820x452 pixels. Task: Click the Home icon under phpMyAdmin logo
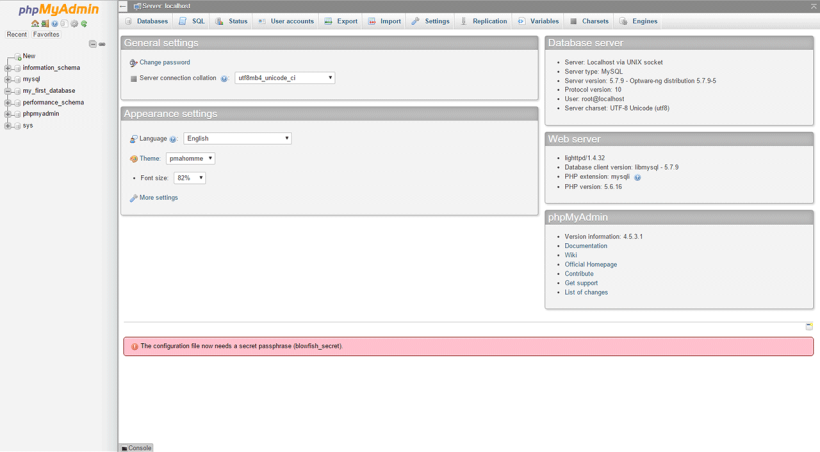[35, 24]
